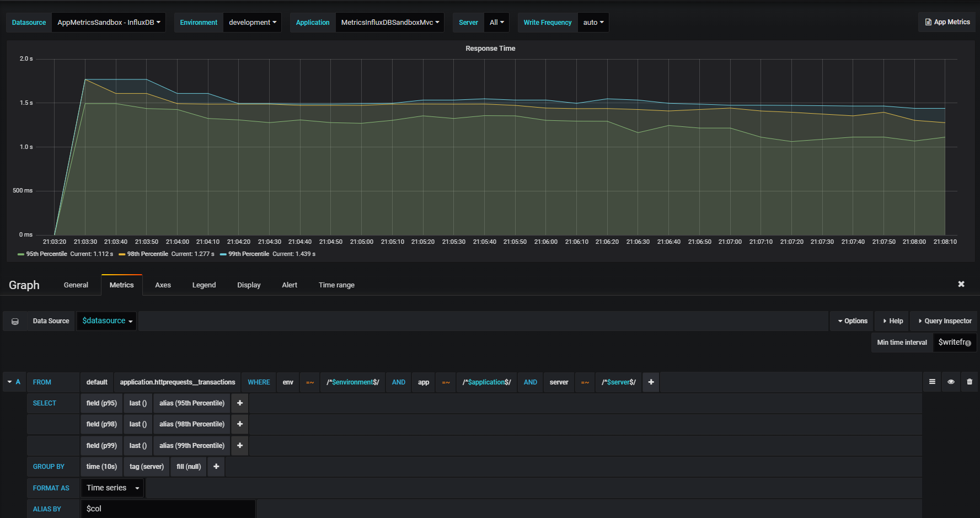The height and width of the screenshot is (518, 980).
Task: Click the ALIAS BY input containing $col
Action: click(168, 508)
